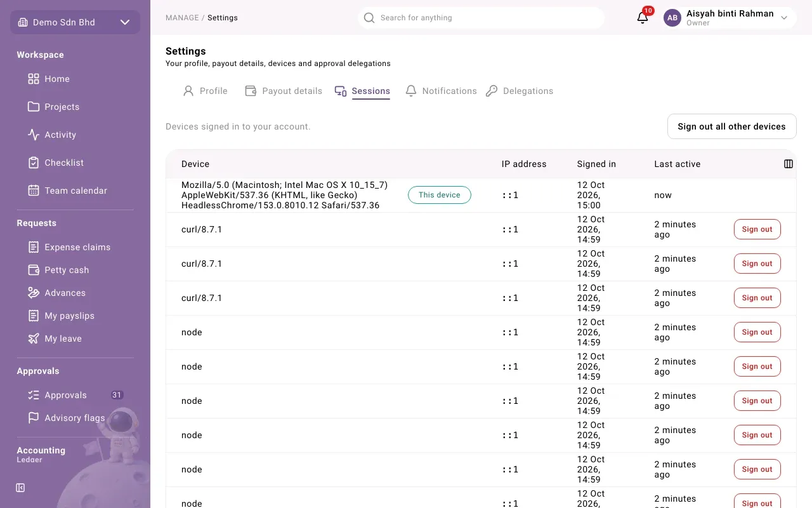Switch to the Profile tab
812x508 pixels.
(x=205, y=91)
